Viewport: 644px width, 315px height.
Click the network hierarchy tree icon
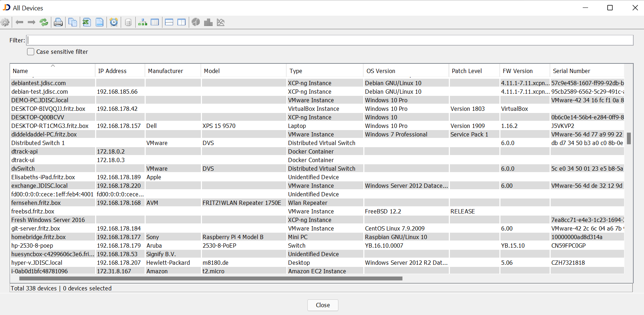coord(142,22)
